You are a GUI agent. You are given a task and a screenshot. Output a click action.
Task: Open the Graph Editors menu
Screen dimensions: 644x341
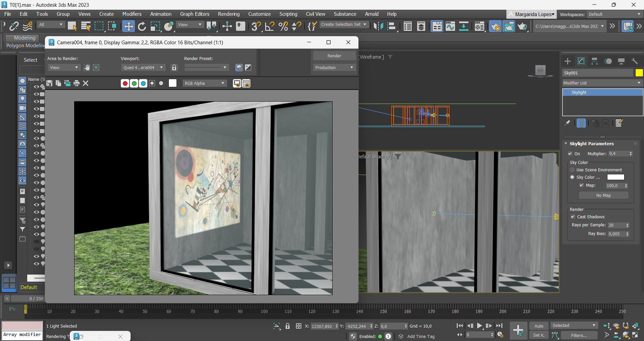coord(195,14)
